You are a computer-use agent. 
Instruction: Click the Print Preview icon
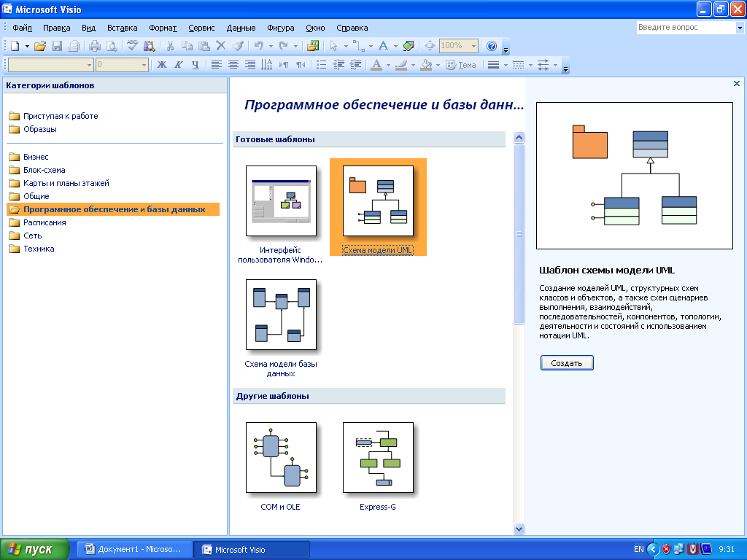pos(112,46)
